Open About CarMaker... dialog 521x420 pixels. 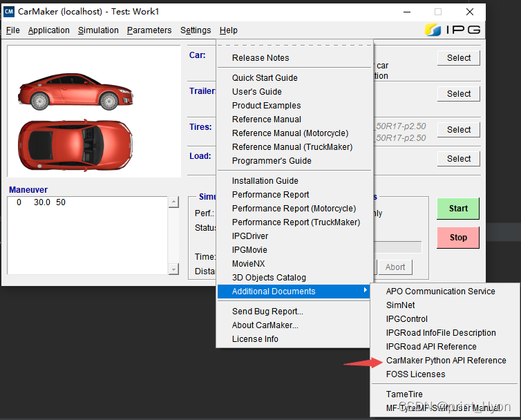click(294, 325)
